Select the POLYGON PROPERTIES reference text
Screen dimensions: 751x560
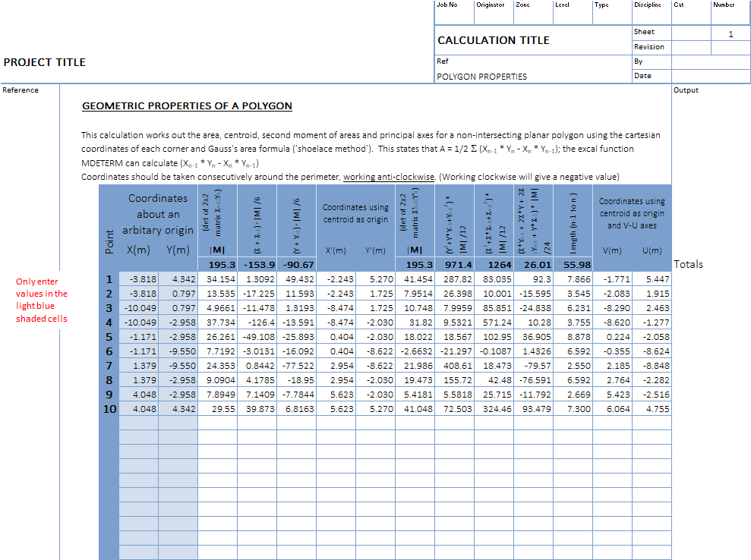point(482,77)
